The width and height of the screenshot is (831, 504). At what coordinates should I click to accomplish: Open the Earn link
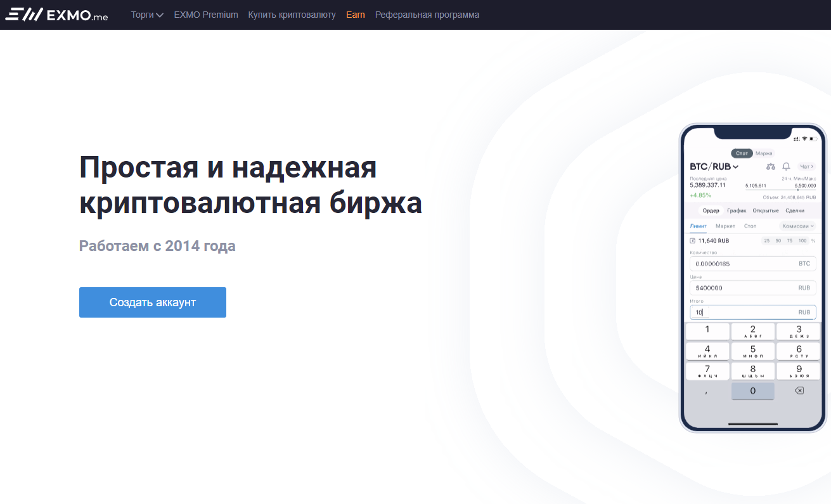(x=356, y=15)
